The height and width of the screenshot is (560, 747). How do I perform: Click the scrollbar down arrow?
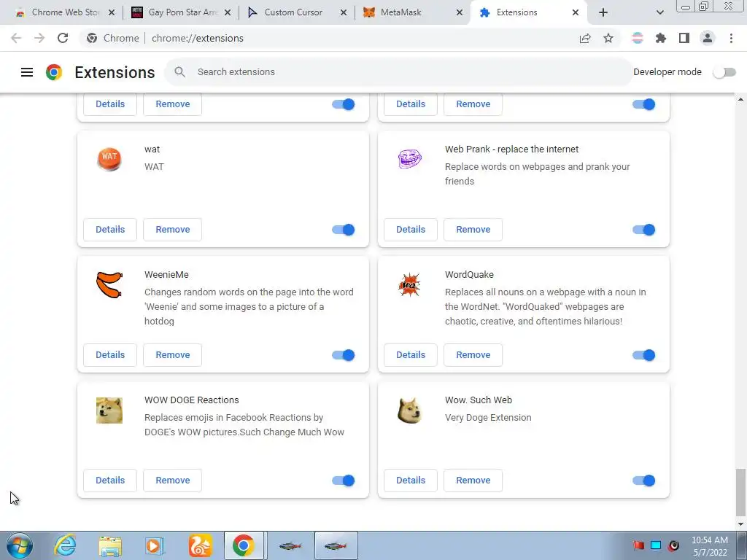click(740, 524)
